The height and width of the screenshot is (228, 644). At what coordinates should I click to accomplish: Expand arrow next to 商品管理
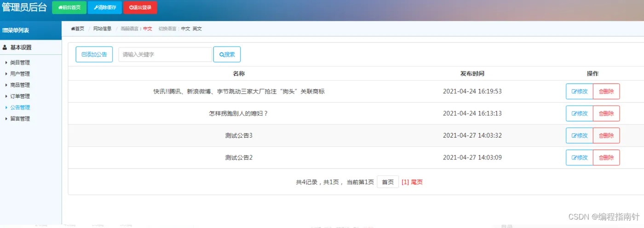point(6,85)
